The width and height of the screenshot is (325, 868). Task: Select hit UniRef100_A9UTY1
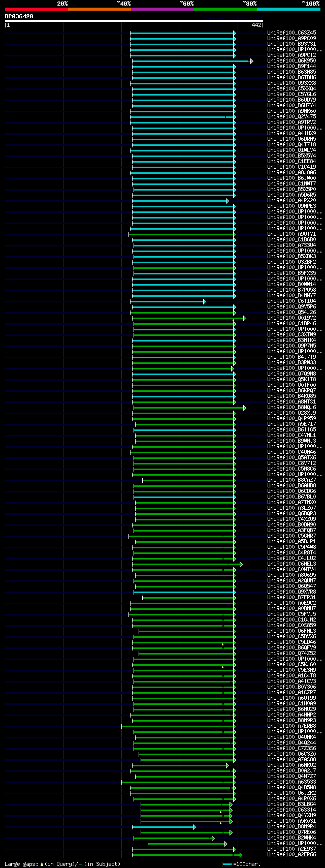(291, 234)
